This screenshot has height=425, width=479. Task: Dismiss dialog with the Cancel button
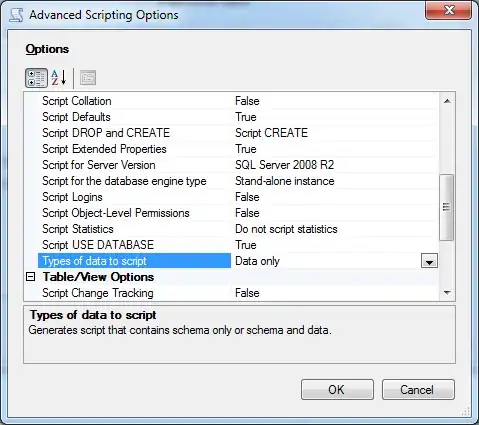point(418,389)
